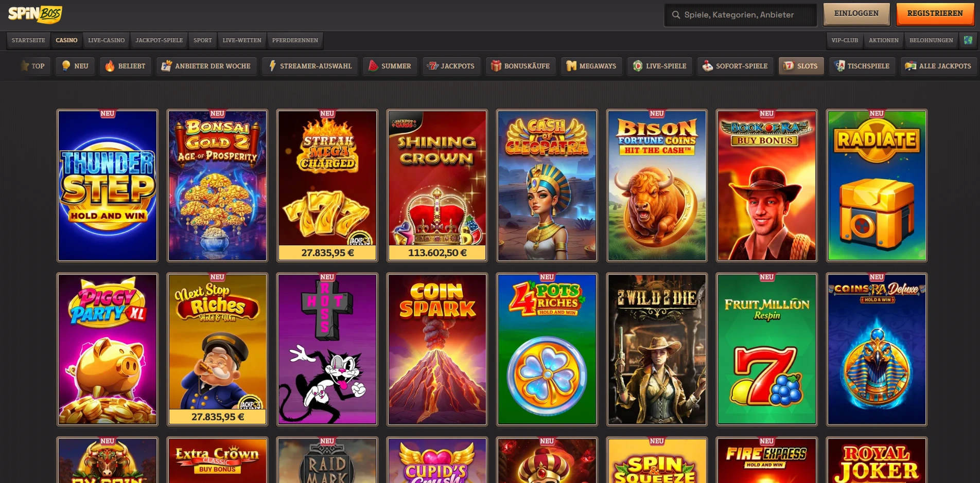The height and width of the screenshot is (483, 980).
Task: Click the chip icon beside LIVE-SPIELE
Action: click(638, 66)
